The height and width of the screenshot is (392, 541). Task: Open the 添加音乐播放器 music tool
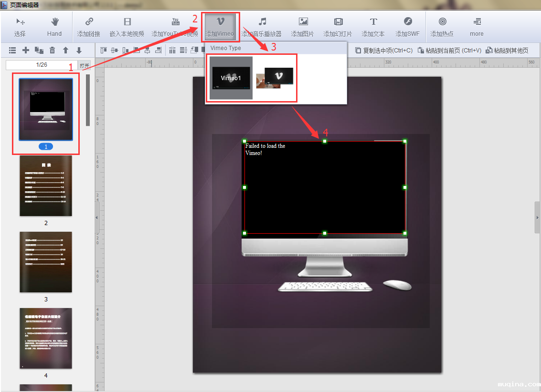click(x=262, y=27)
